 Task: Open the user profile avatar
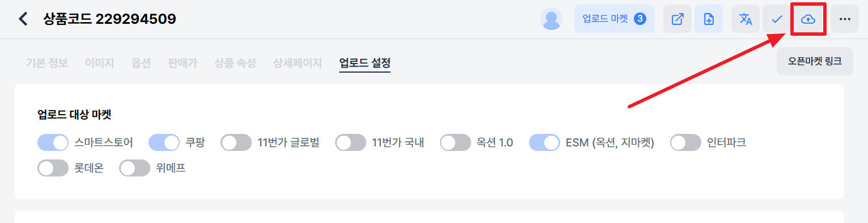552,19
